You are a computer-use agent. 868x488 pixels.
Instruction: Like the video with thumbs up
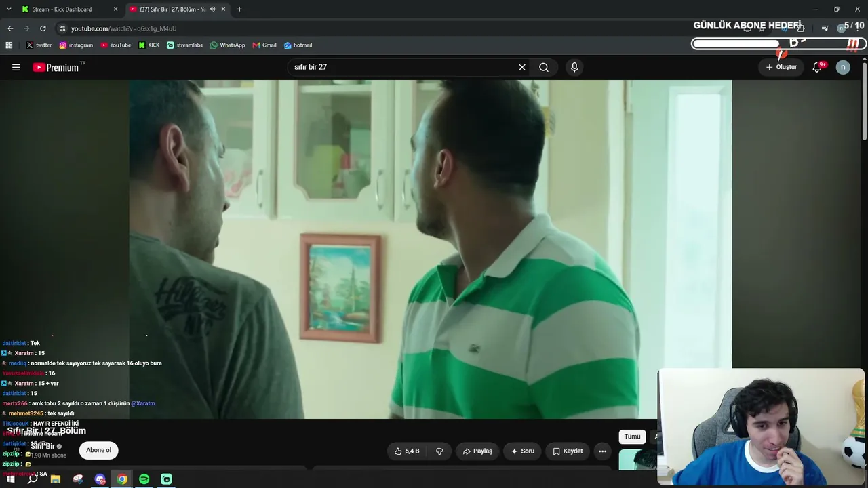(407, 451)
